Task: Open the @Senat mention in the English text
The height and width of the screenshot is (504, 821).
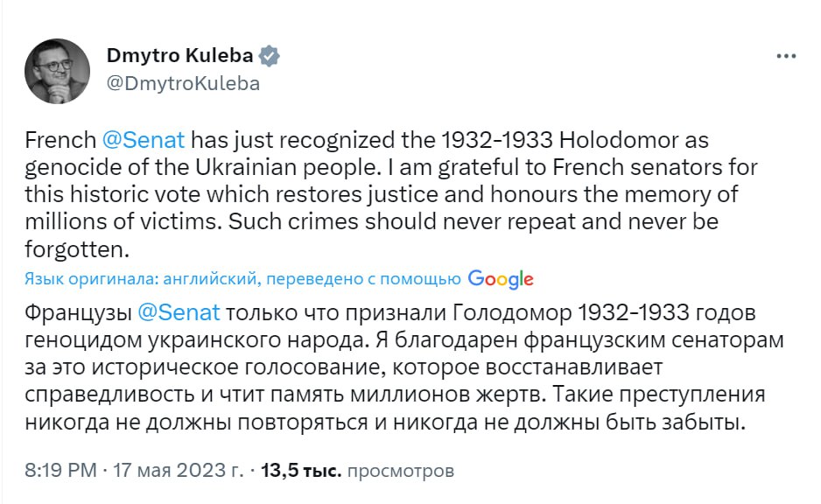Action: (x=144, y=141)
